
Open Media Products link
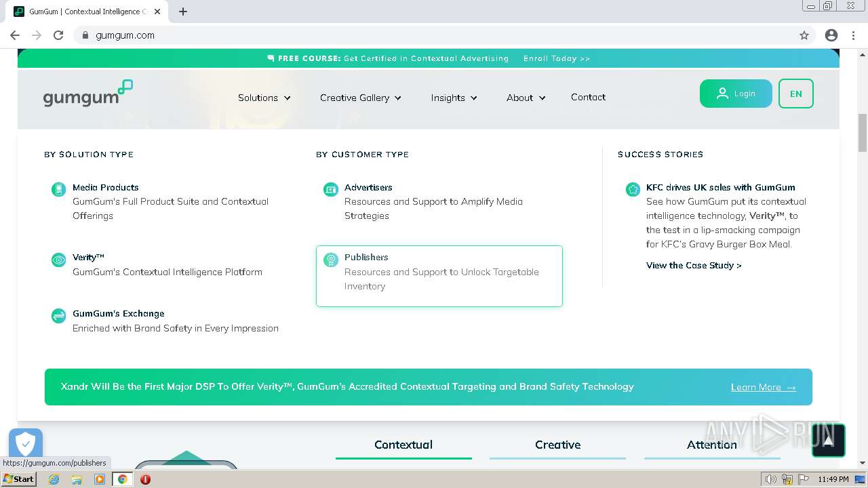[x=106, y=187]
